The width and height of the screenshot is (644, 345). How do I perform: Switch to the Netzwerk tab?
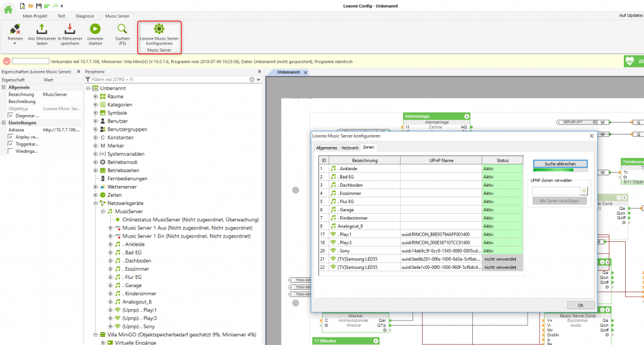point(350,147)
